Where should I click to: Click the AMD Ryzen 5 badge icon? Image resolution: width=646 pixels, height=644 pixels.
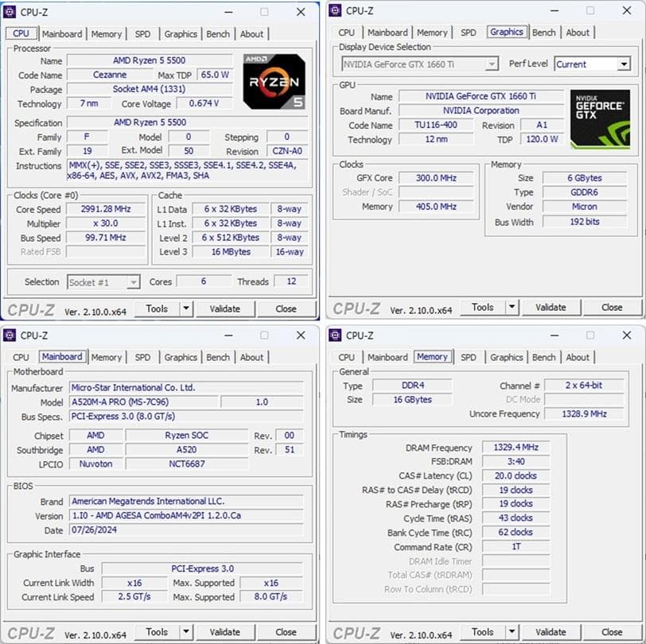(x=274, y=82)
